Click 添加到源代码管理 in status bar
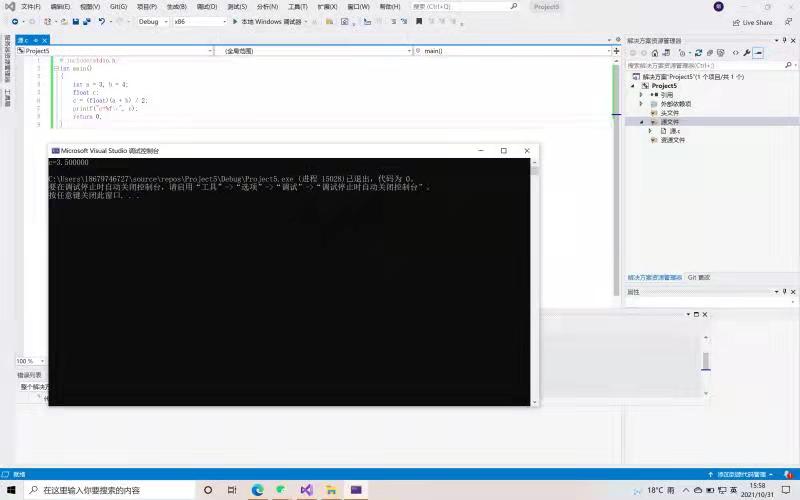800x500 pixels. (740, 474)
